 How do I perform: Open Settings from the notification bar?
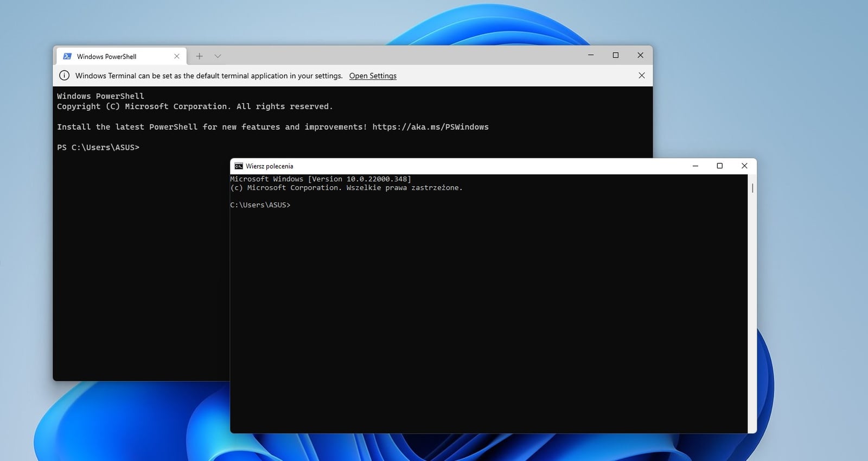tap(373, 76)
